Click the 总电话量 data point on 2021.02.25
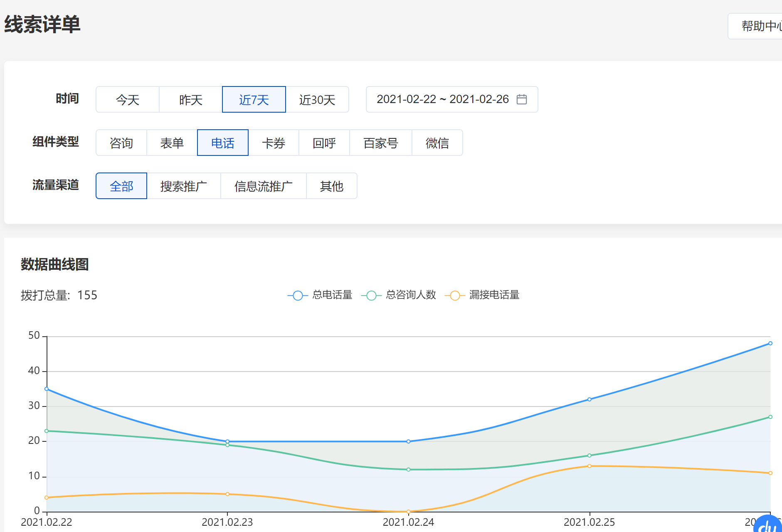Screen dimensions: 782x532 pyautogui.click(x=589, y=399)
